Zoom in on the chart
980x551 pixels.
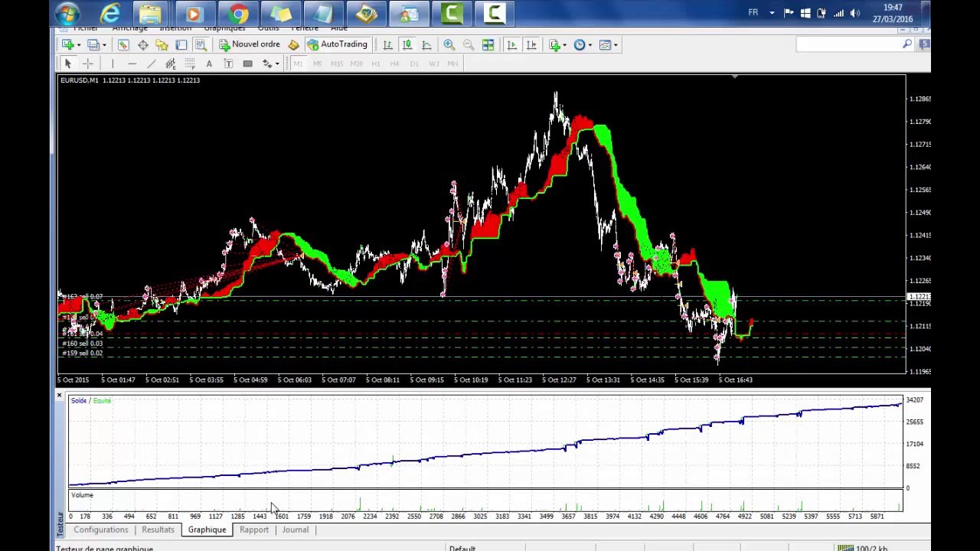click(x=449, y=44)
